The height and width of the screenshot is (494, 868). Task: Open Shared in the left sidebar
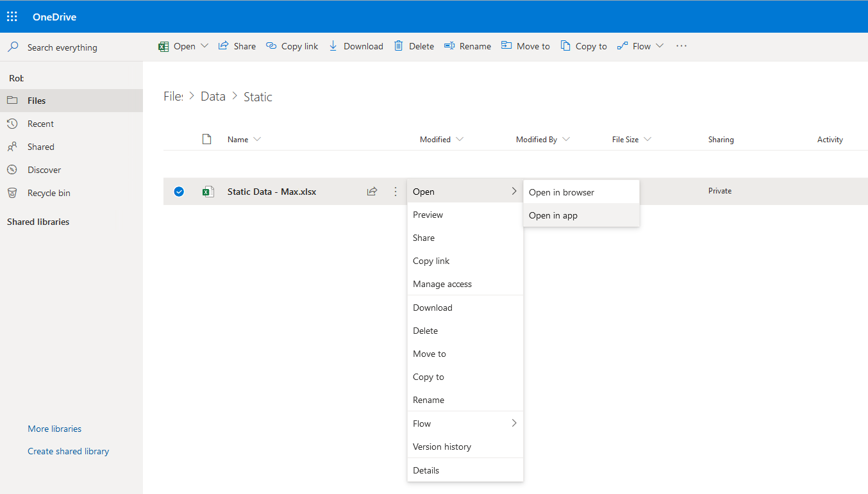pyautogui.click(x=71, y=147)
